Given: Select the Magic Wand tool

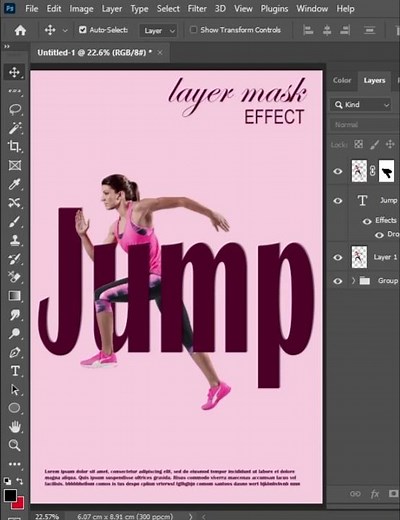Looking at the screenshot, I should [14, 128].
